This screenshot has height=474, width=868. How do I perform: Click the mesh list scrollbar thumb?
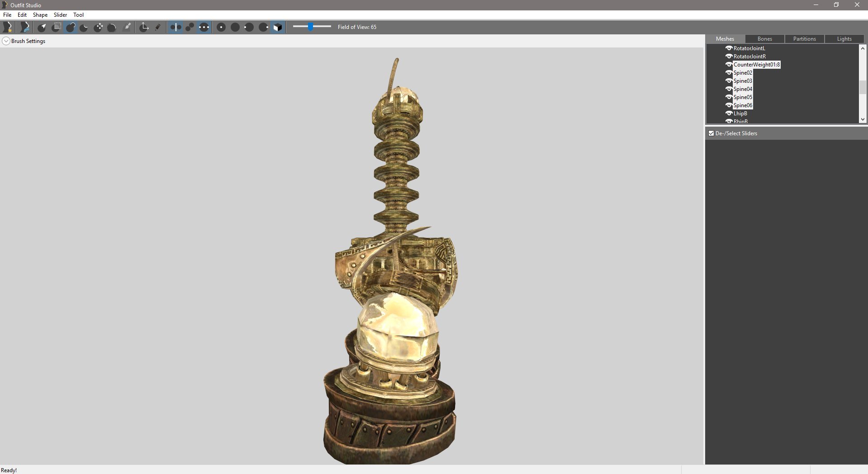coord(863,87)
